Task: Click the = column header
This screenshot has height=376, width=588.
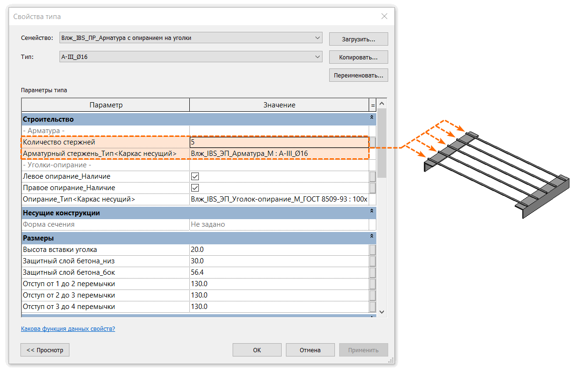Action: pos(372,105)
